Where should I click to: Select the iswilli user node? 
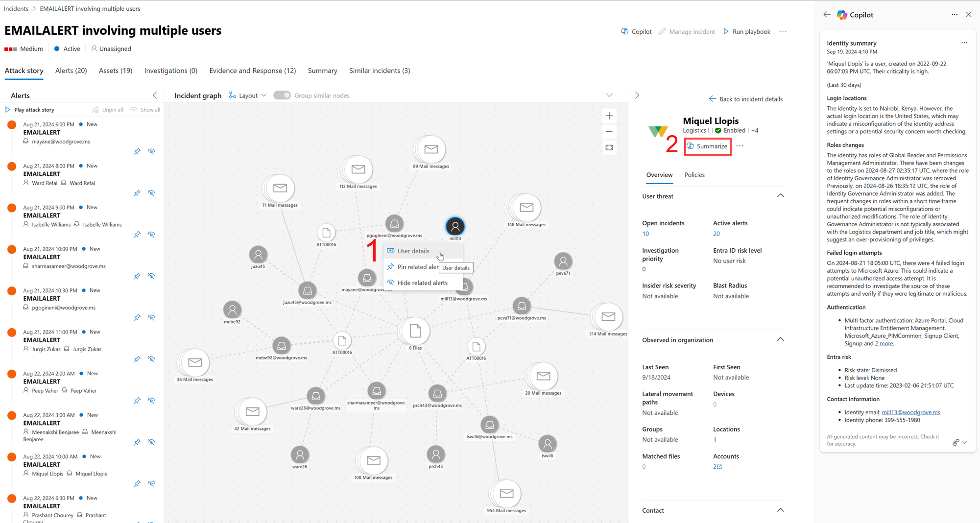547,444
